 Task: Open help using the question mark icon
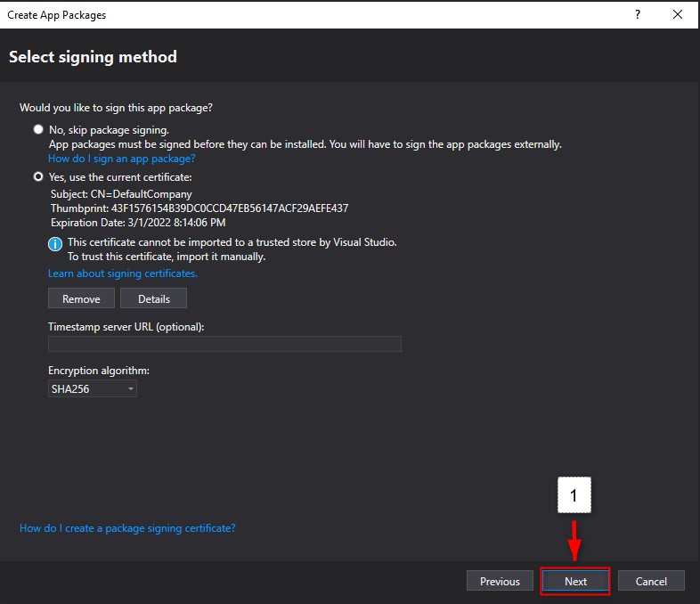(x=638, y=14)
